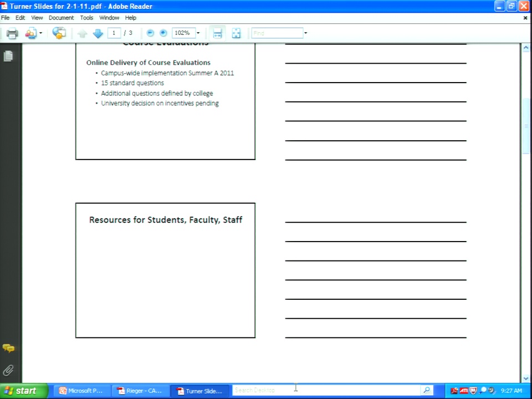532x399 pixels.
Task: Click the Print toolbar icon
Action: pyautogui.click(x=12, y=33)
